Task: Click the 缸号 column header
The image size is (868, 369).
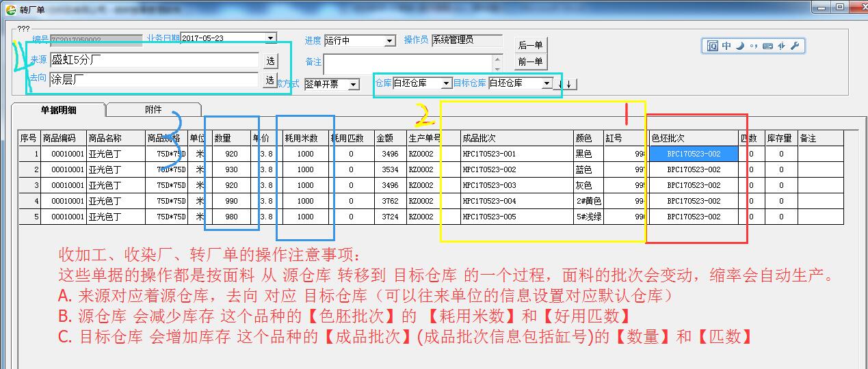Action: (x=625, y=138)
